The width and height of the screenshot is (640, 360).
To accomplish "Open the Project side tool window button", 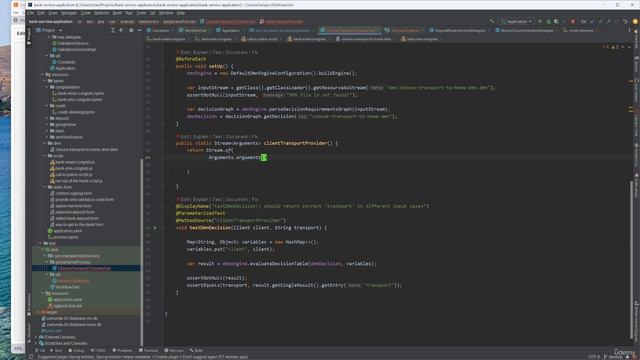I will (29, 35).
